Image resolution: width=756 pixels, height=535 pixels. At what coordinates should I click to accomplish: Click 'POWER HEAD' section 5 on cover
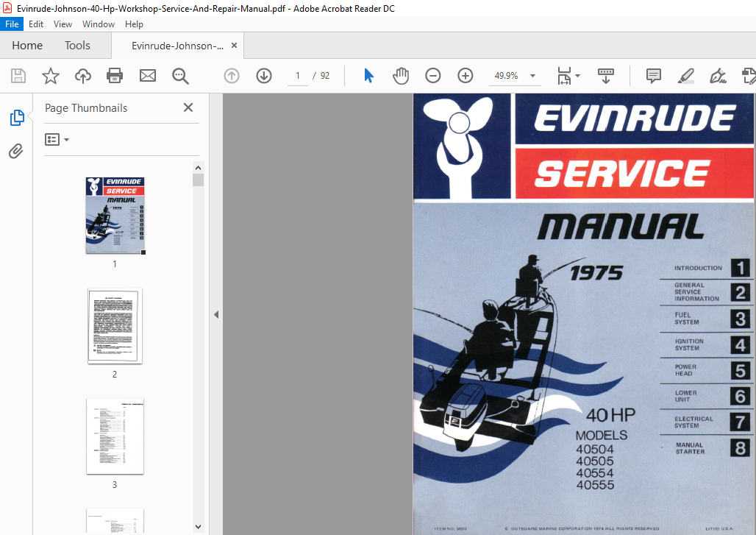685,370
